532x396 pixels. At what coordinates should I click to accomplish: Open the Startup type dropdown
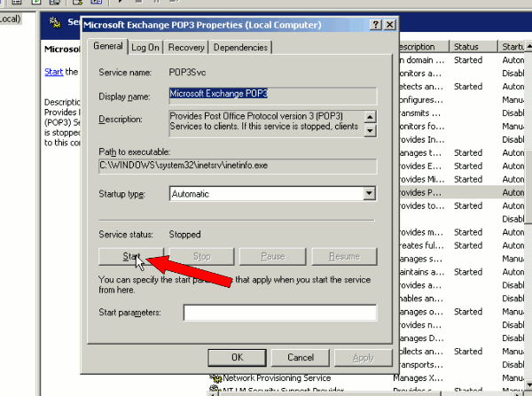tap(273, 194)
